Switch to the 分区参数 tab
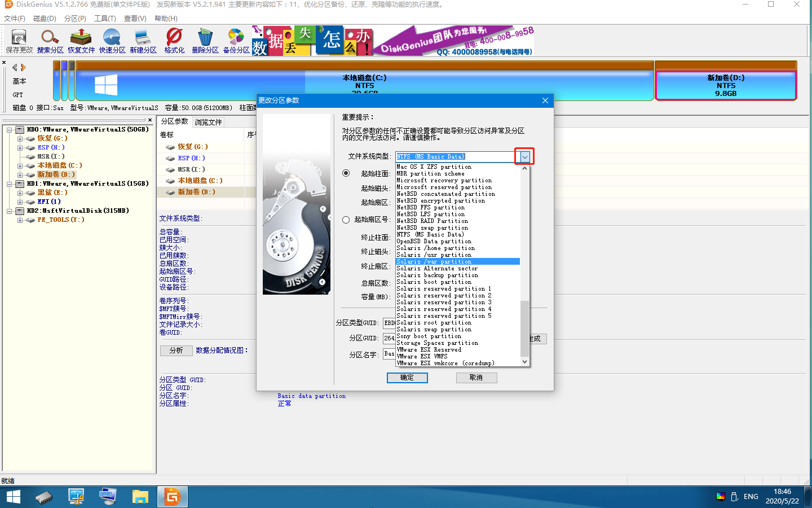 (x=175, y=121)
